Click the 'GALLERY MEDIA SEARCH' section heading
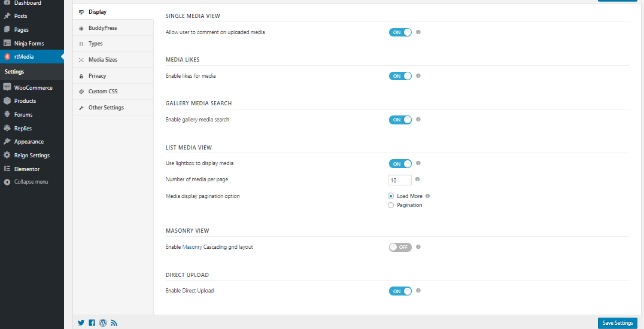 click(x=198, y=103)
